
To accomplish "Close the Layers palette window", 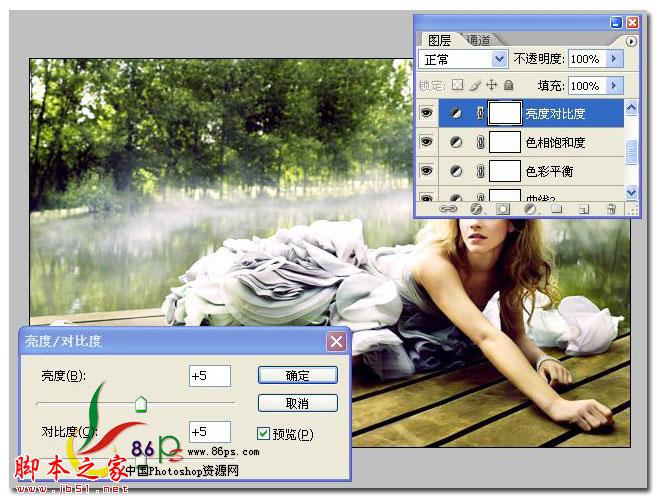I will pos(632,22).
